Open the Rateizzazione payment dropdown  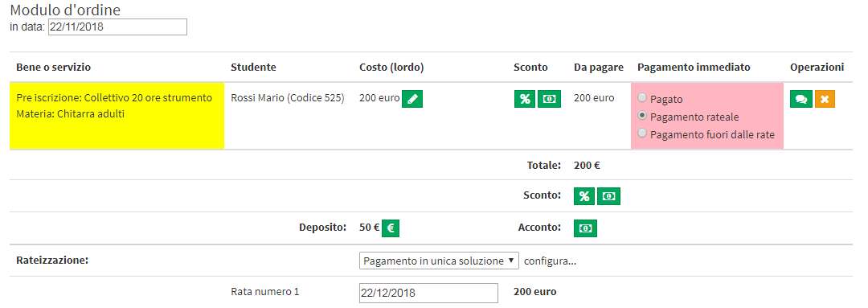pos(439,261)
